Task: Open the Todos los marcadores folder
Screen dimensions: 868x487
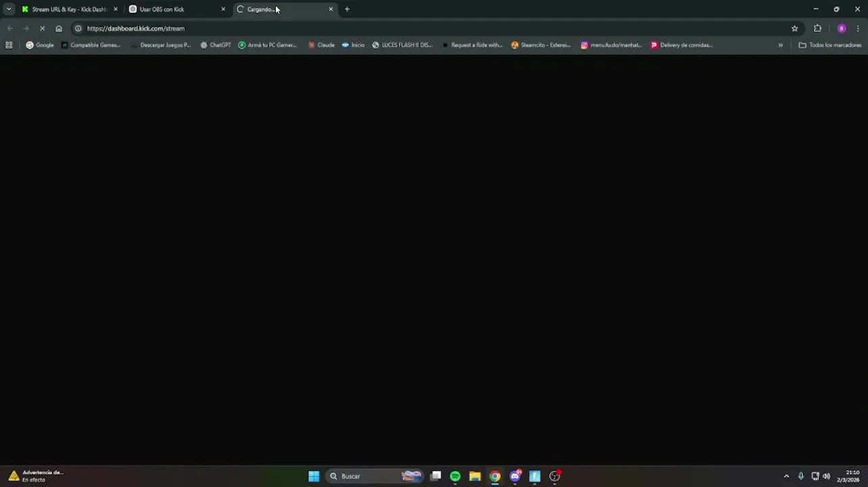Action: (830, 45)
